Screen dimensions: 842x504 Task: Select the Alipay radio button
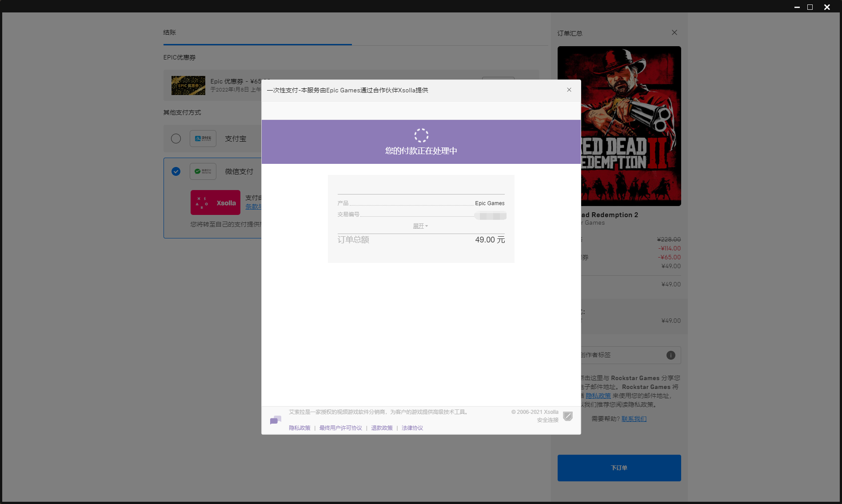[x=176, y=139]
